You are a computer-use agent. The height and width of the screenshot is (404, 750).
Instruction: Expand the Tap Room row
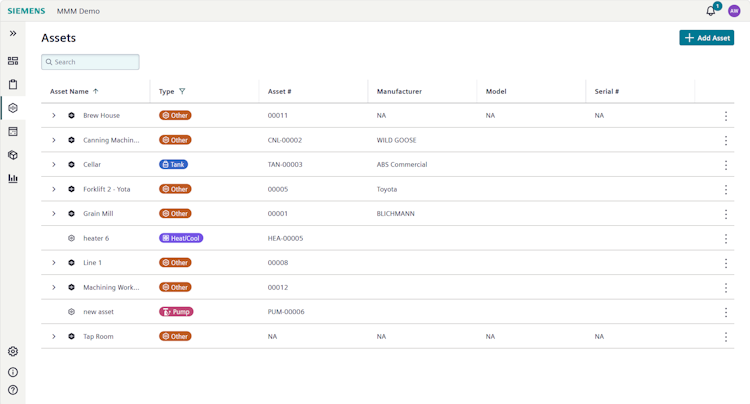click(54, 337)
